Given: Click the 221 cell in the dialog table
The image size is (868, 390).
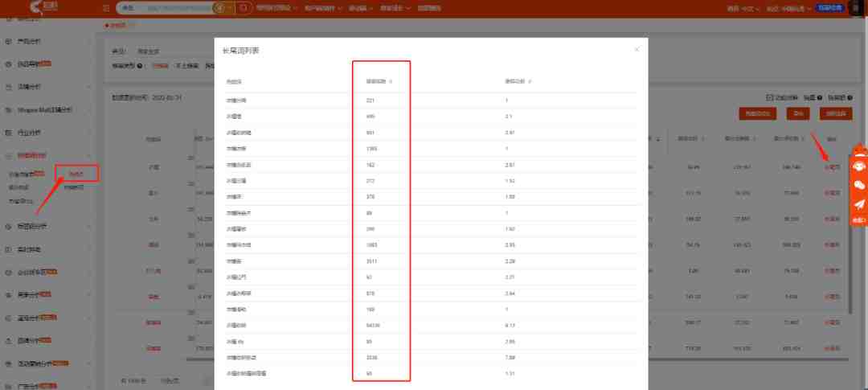Looking at the screenshot, I should (x=371, y=101).
